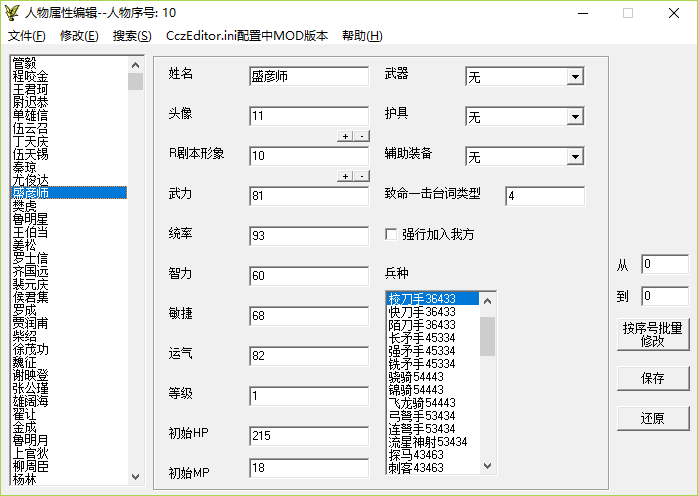Click the 致命一击台词类型 input field
Screen dimensions: 698x496
545,196
